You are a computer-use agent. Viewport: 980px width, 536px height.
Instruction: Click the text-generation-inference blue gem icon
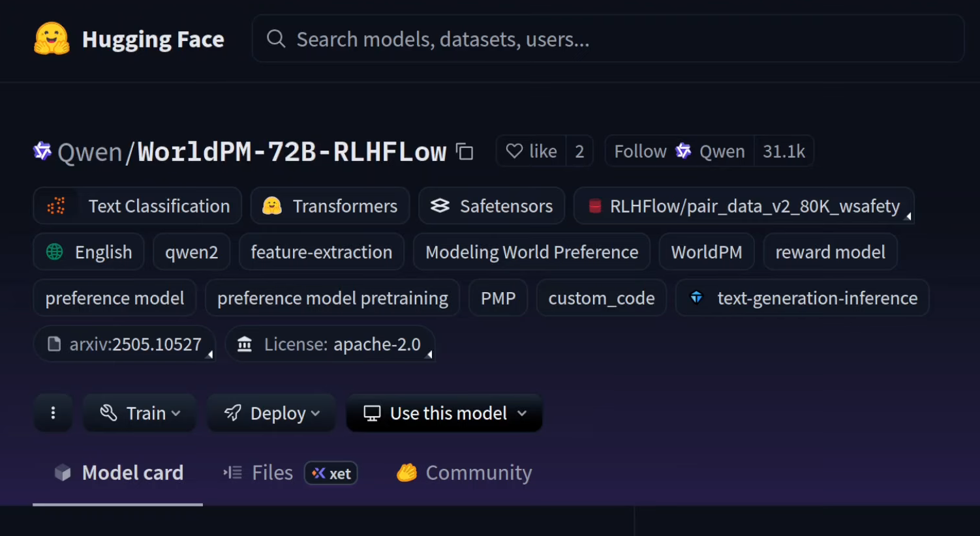(696, 298)
